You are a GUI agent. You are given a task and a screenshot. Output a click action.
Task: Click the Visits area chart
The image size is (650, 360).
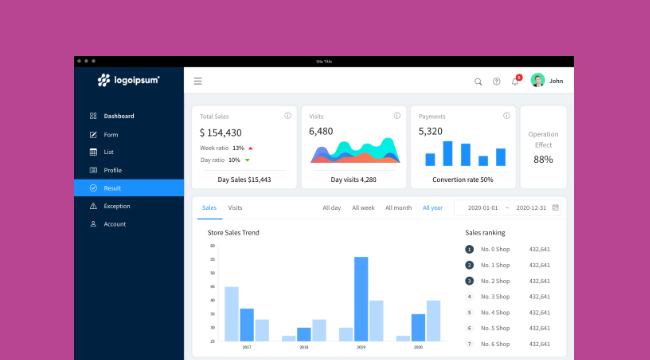[x=355, y=150]
